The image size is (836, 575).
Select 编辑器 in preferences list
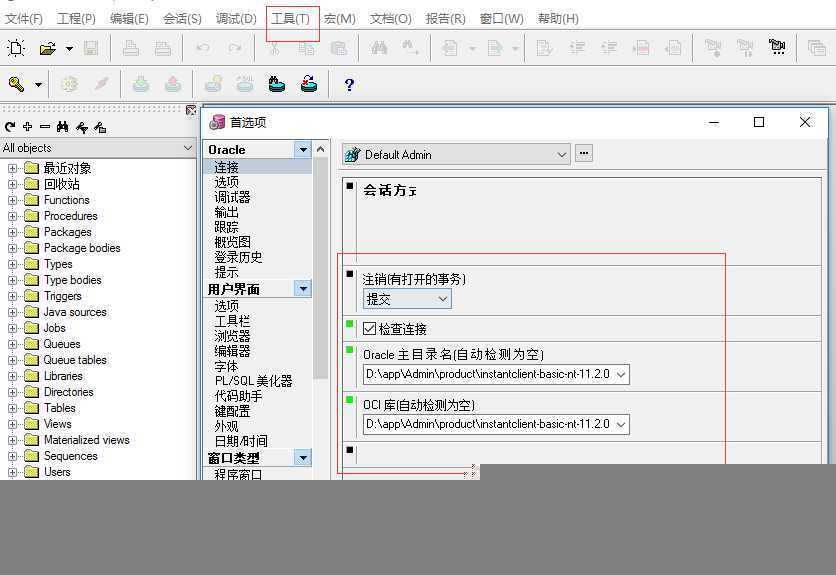[232, 351]
